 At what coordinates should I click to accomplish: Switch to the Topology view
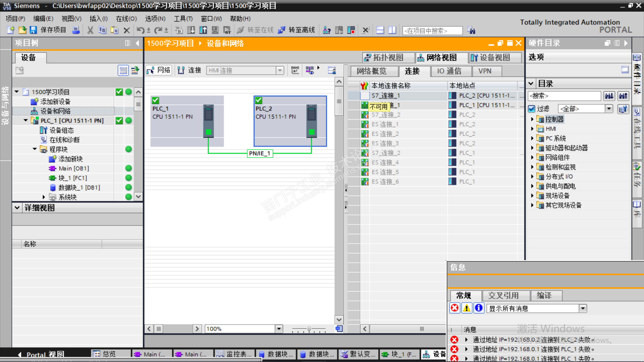click(384, 58)
